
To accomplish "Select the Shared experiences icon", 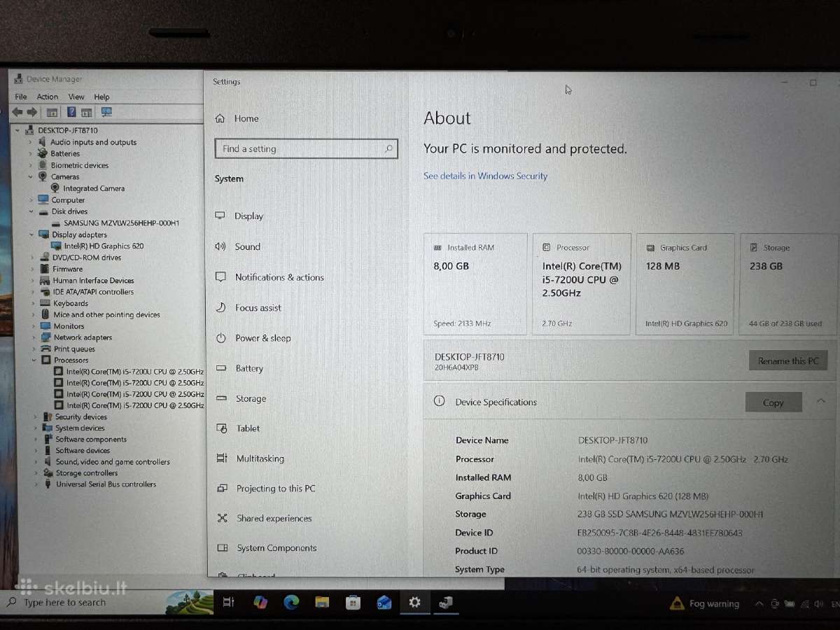I will pos(223,518).
